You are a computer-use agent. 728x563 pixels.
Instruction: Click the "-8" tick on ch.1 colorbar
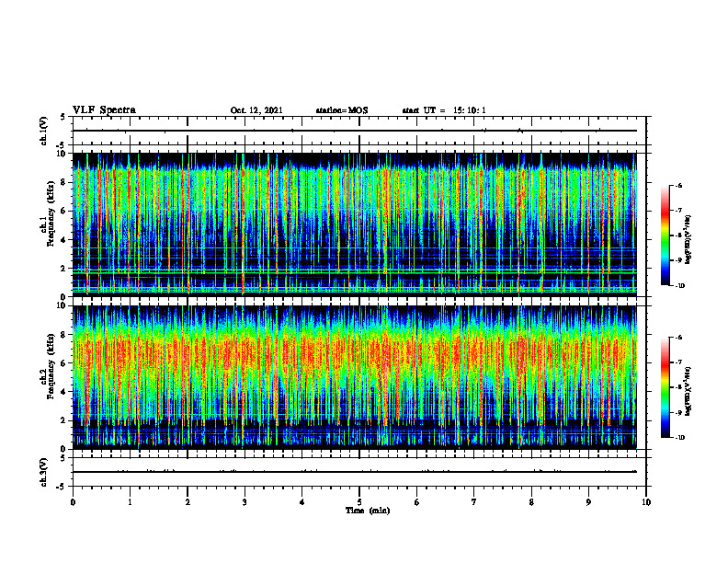(x=678, y=236)
